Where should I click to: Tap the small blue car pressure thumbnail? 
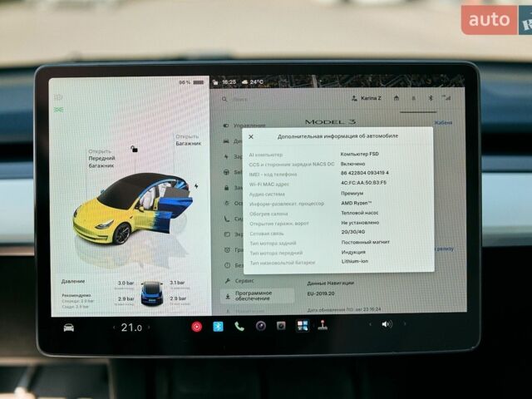click(152, 293)
